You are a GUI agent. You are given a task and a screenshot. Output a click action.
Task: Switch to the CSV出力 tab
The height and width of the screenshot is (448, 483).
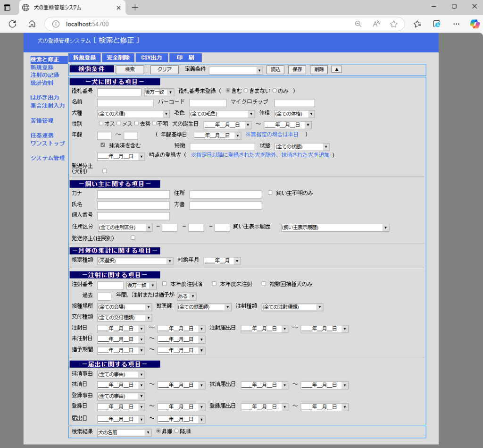point(151,58)
